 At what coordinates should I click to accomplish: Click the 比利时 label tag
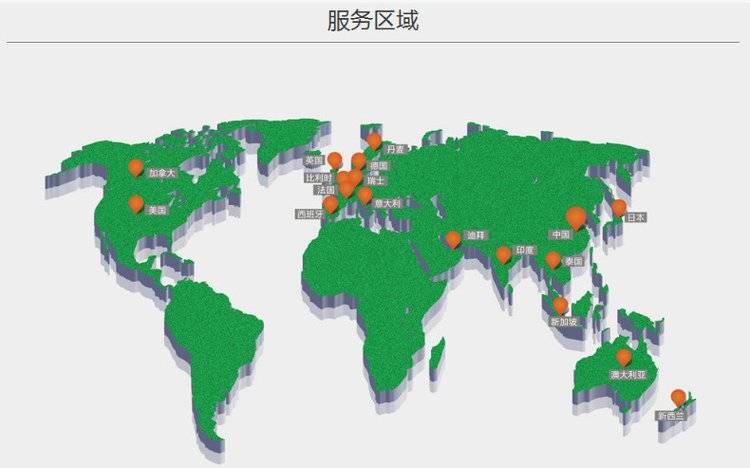click(x=318, y=178)
